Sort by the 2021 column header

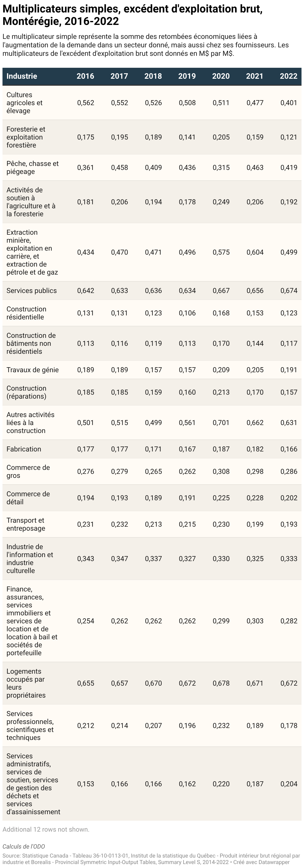(x=254, y=76)
